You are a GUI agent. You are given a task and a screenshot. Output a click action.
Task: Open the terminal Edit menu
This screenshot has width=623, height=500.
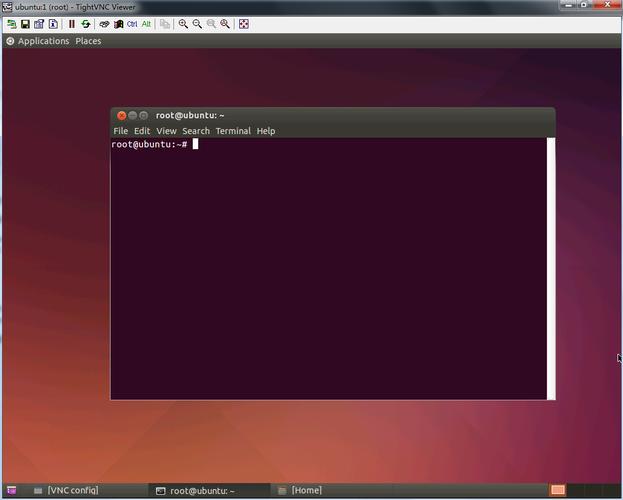[x=142, y=131]
